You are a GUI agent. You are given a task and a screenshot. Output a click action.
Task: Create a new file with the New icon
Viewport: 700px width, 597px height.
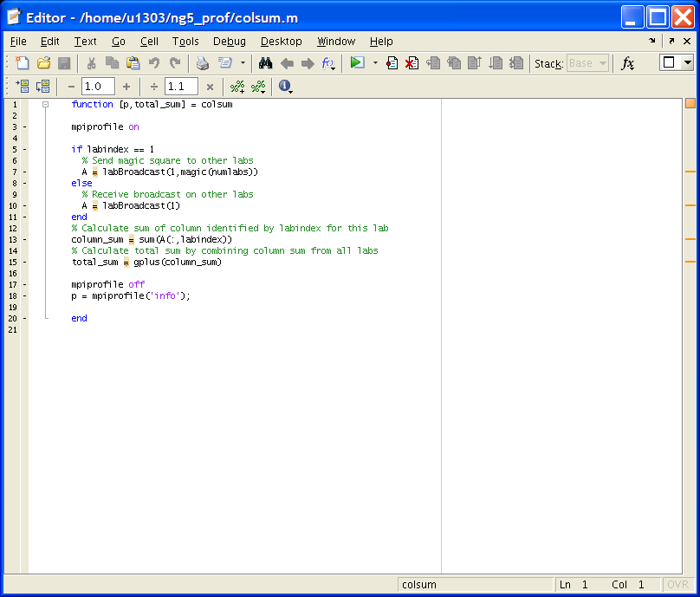click(x=23, y=63)
